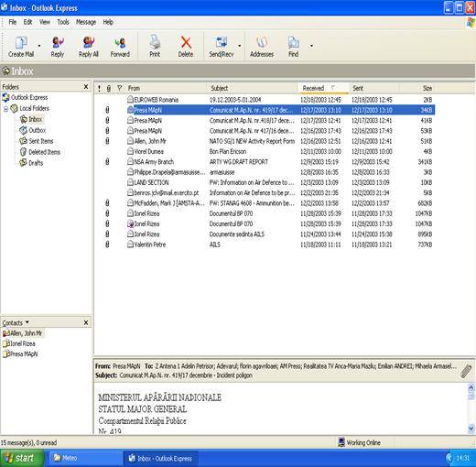476x467 pixels.
Task: Select contact Presa MApN
Action: coord(20,354)
